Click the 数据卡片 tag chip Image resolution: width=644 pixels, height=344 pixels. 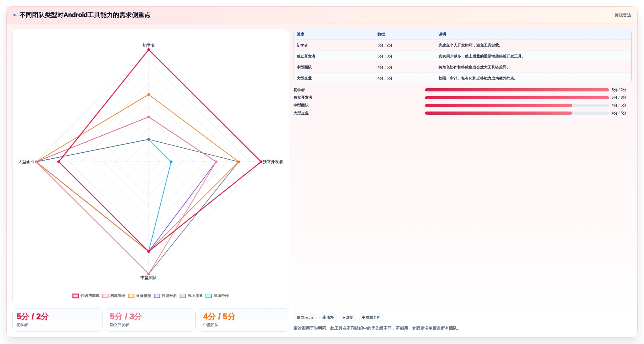coord(371,318)
